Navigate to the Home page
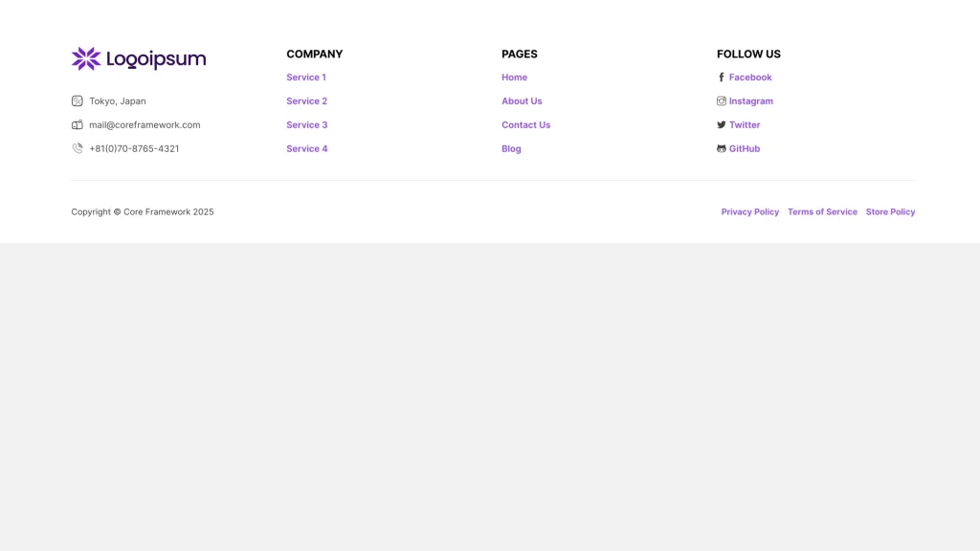 pyautogui.click(x=514, y=77)
